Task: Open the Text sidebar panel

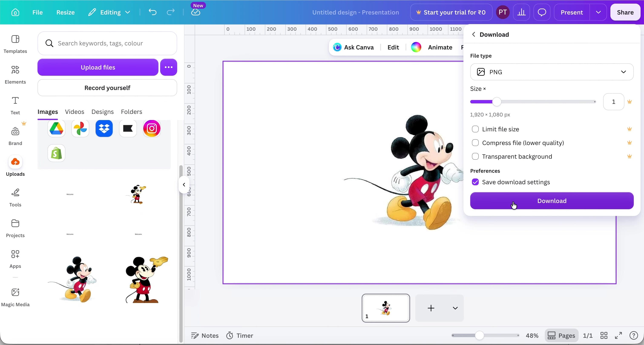Action: pyautogui.click(x=15, y=105)
